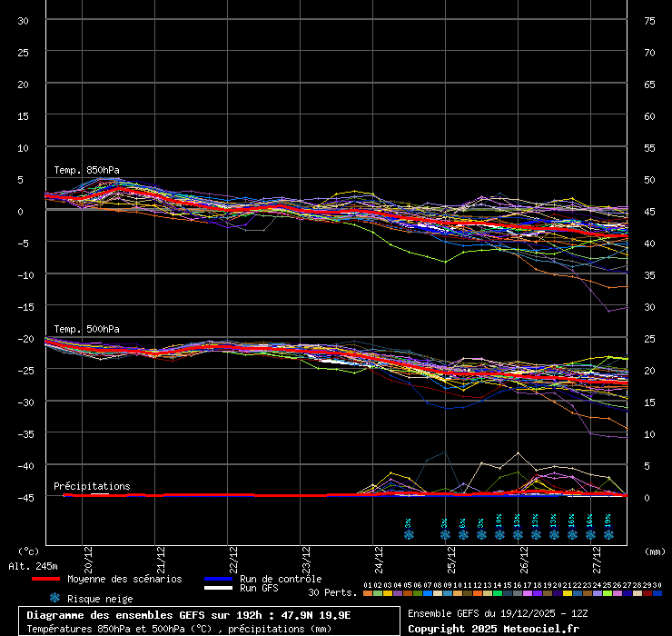Image resolution: width=672 pixels, height=636 pixels.
Task: Click the Risque neige legend snowflake
Action: coord(54,598)
